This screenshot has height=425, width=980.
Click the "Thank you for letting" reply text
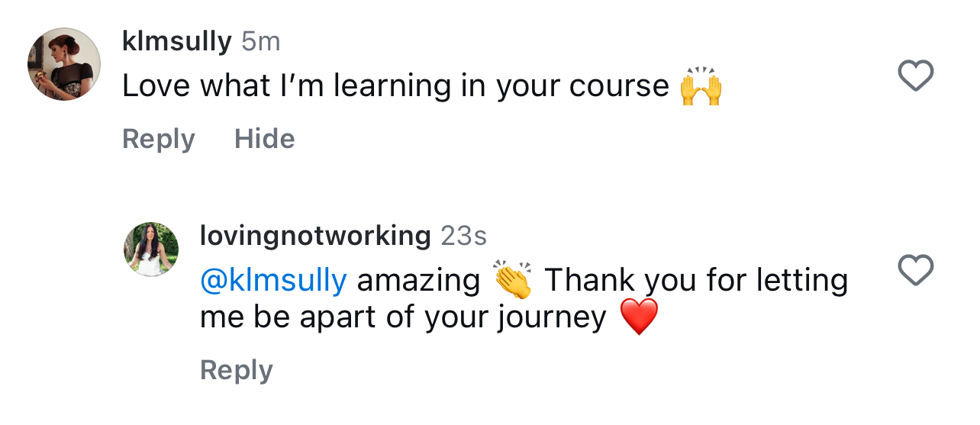point(695,281)
